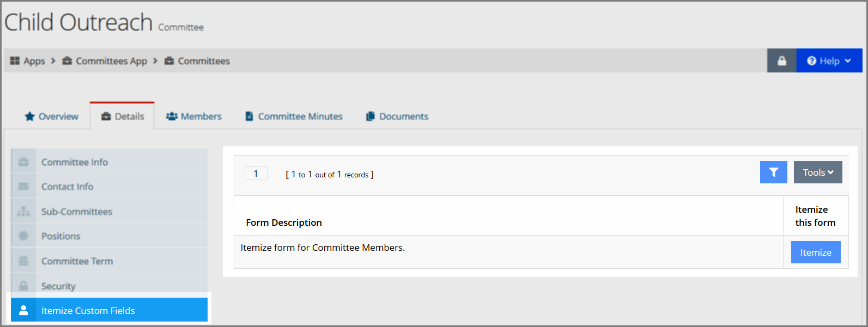Click the blue Itemize button
The width and height of the screenshot is (868, 327).
tap(816, 252)
